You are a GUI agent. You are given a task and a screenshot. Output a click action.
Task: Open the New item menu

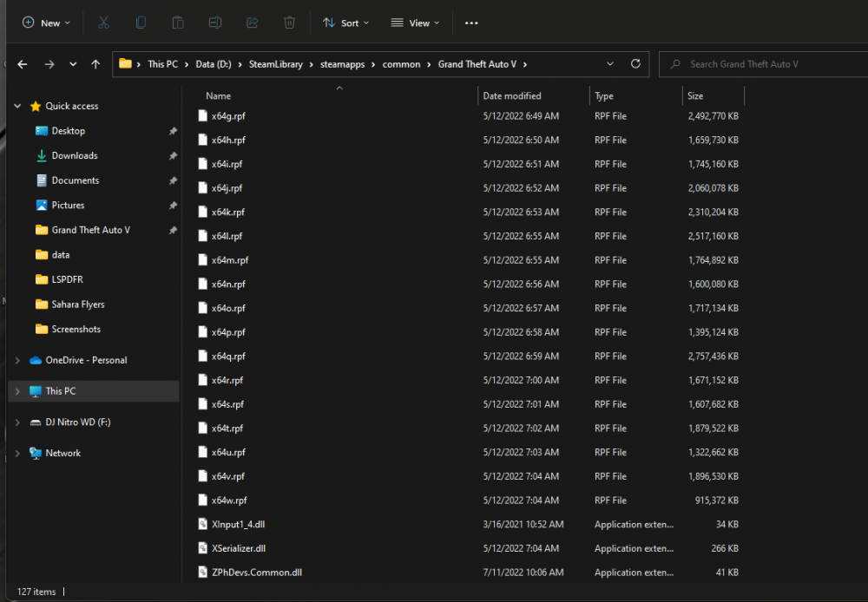[46, 23]
